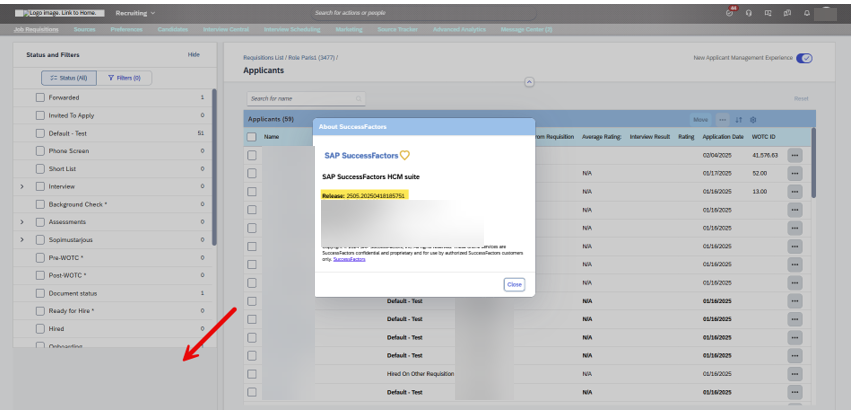The width and height of the screenshot is (851, 411).
Task: Check the Ready for Hire * checkbox
Action: click(40, 311)
